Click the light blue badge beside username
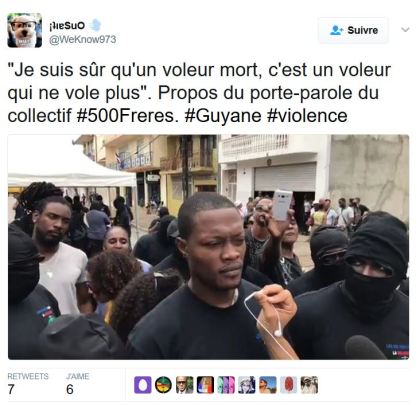Screen dimensions: 420x405 (x=95, y=25)
